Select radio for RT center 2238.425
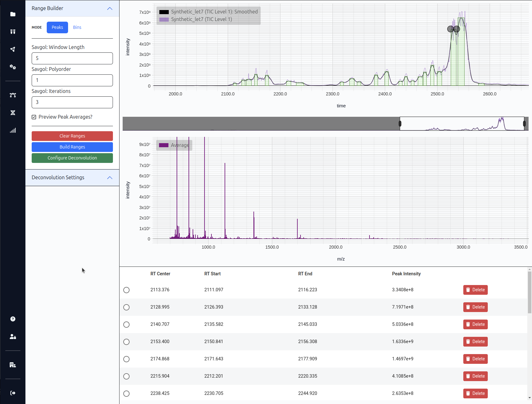The width and height of the screenshot is (532, 404). point(126,394)
